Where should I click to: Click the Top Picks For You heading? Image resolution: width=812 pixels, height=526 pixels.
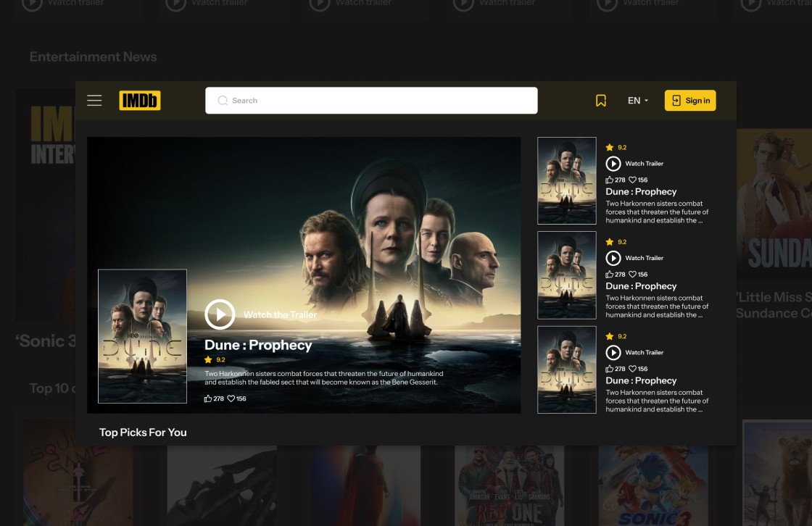coord(143,433)
